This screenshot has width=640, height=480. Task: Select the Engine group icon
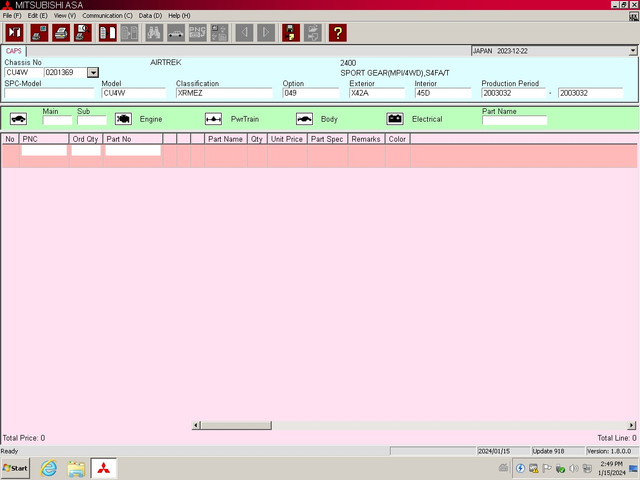[x=123, y=119]
